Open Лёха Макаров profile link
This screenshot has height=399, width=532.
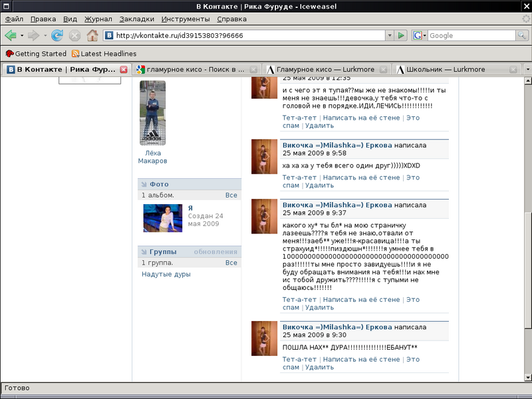(x=153, y=157)
